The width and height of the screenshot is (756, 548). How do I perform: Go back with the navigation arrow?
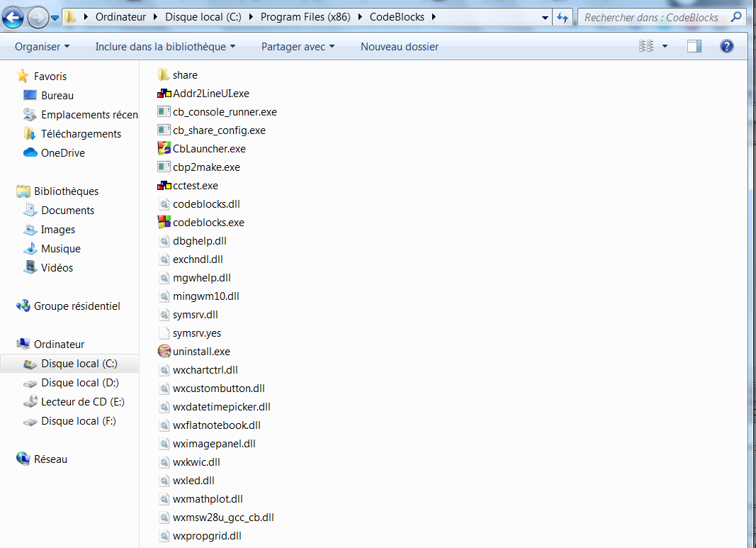coord(13,17)
